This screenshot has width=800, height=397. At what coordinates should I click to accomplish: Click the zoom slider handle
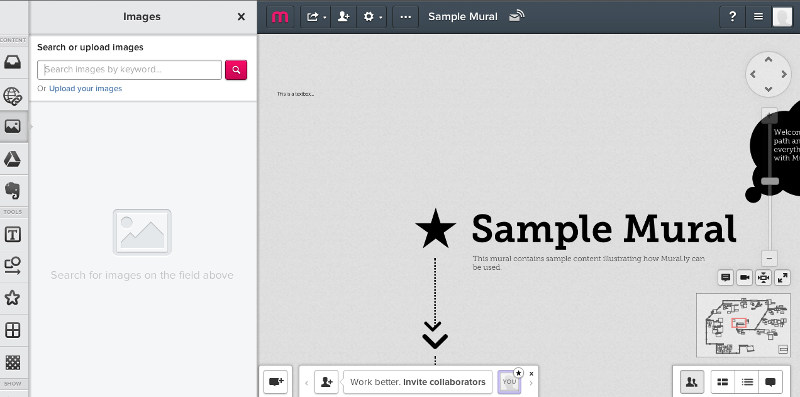point(770,181)
